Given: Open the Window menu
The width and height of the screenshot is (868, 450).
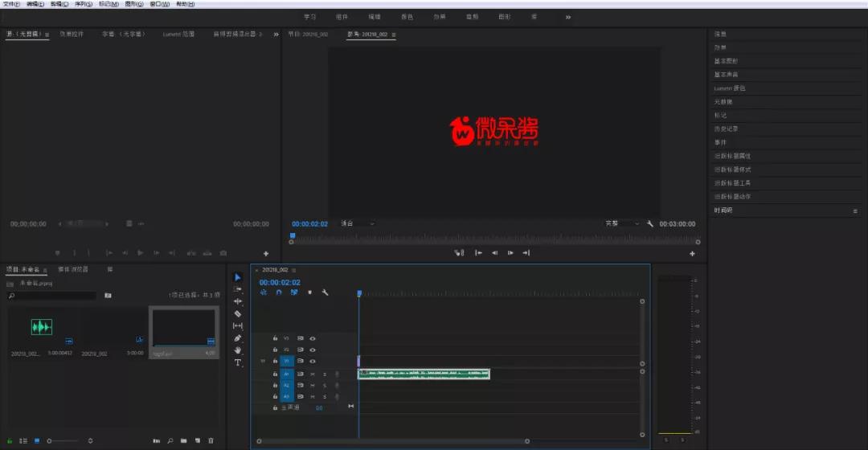Looking at the screenshot, I should pyautogui.click(x=159, y=4).
